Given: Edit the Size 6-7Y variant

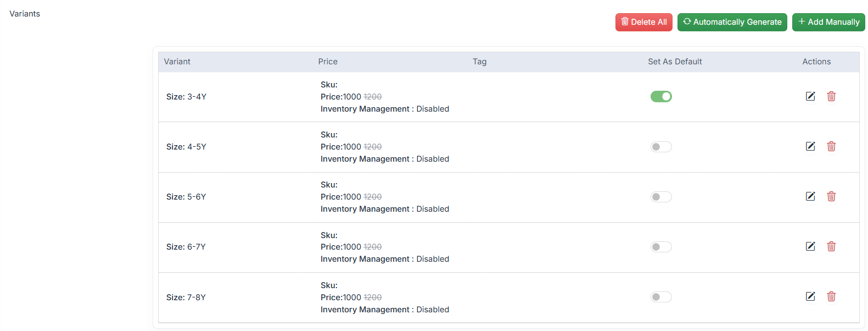Looking at the screenshot, I should click(x=810, y=246).
